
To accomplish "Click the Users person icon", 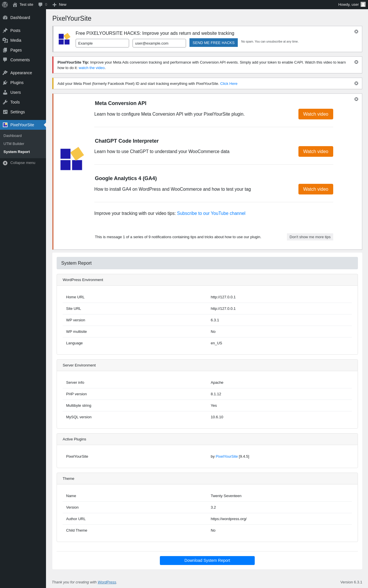I will [5, 92].
